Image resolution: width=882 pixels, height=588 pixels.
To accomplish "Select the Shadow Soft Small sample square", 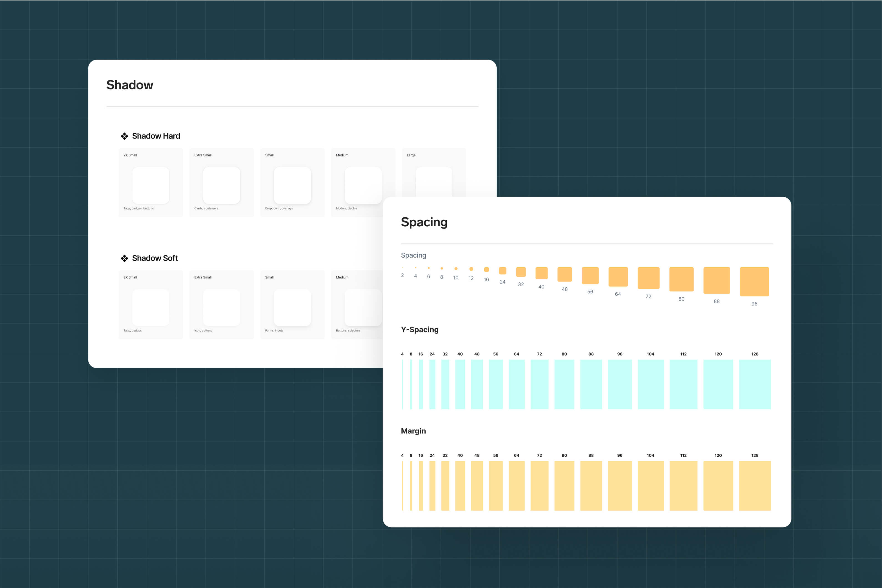I will pyautogui.click(x=292, y=308).
